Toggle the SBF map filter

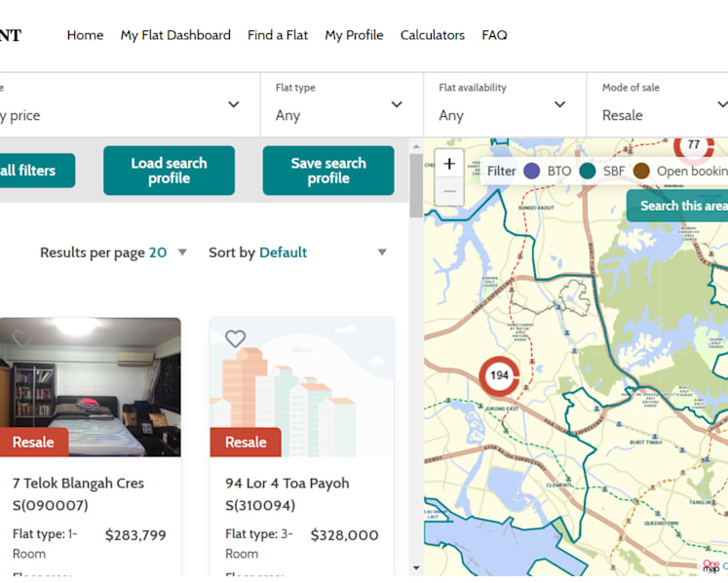(602, 171)
